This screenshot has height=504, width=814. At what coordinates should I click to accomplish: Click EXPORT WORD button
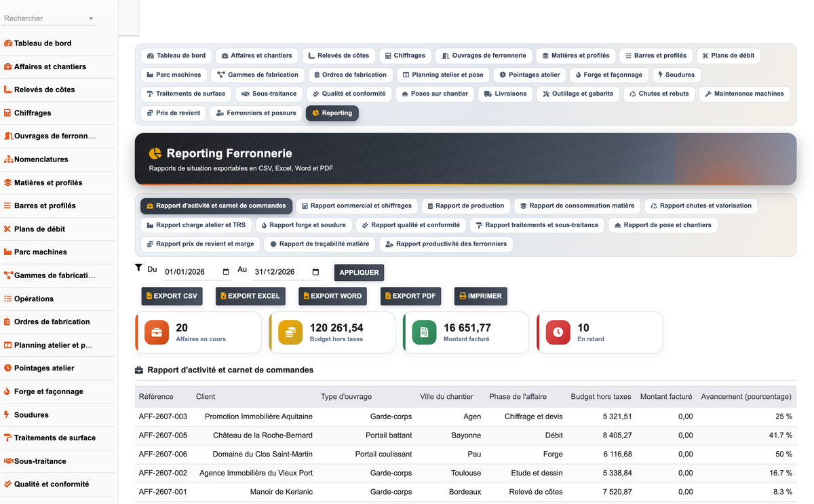click(332, 296)
